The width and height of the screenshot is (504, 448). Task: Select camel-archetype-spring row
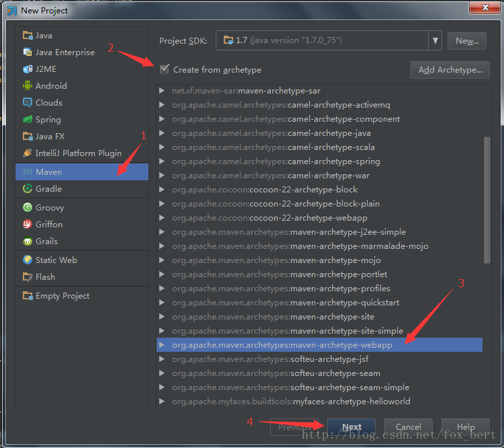coord(319,161)
